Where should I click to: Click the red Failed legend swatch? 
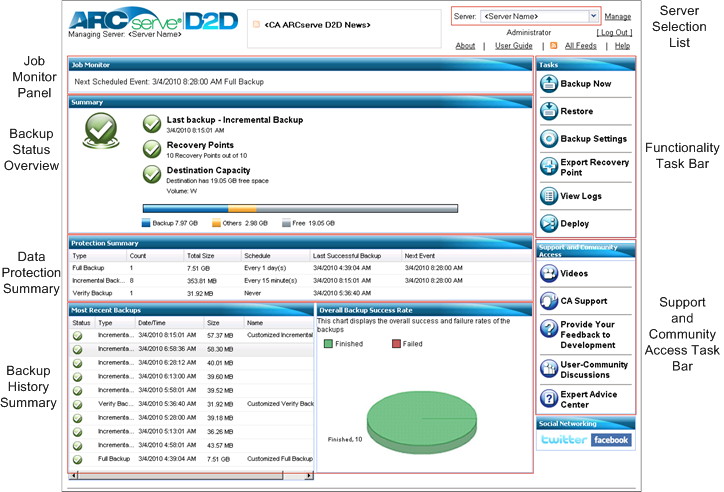(x=396, y=344)
